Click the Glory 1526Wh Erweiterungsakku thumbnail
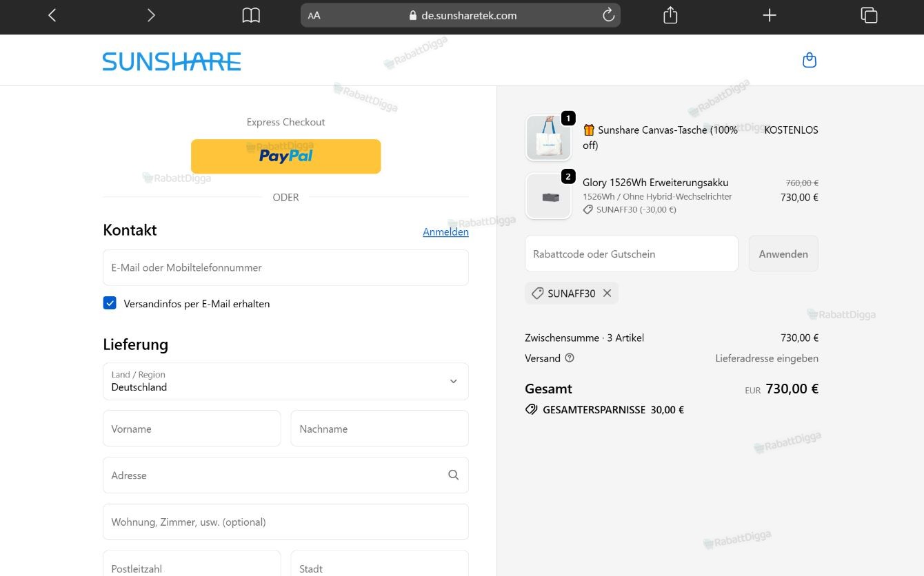The image size is (924, 576). [x=549, y=196]
